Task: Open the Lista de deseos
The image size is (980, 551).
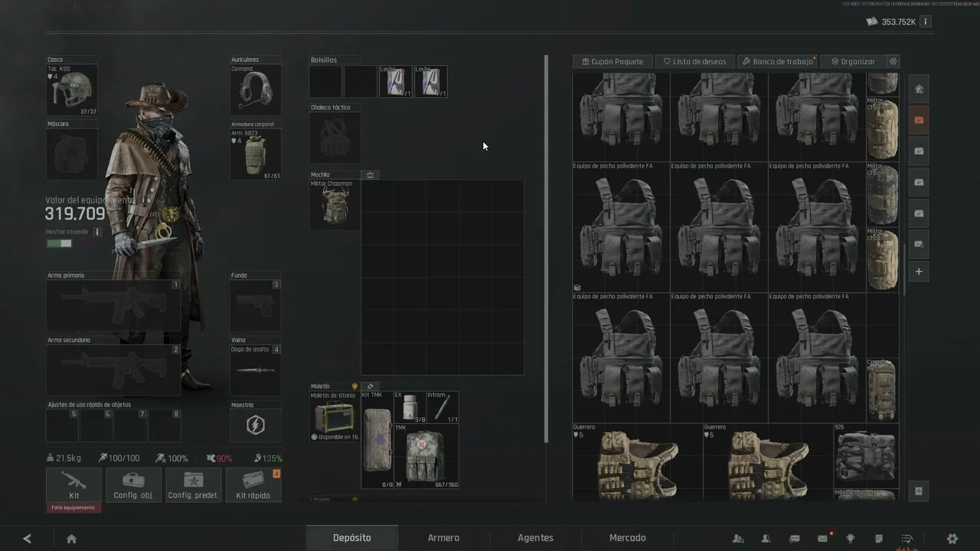Action: (694, 61)
